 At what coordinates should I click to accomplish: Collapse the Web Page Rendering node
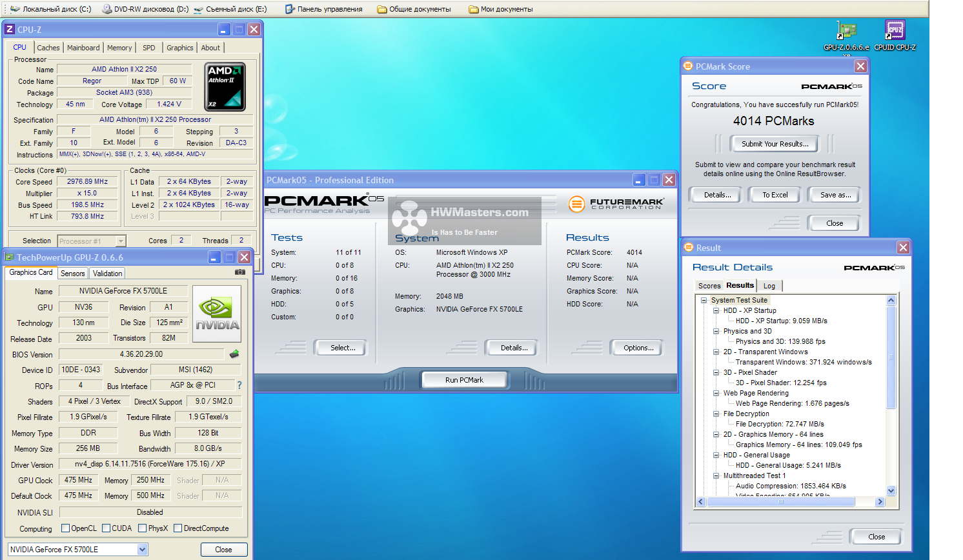(x=716, y=393)
